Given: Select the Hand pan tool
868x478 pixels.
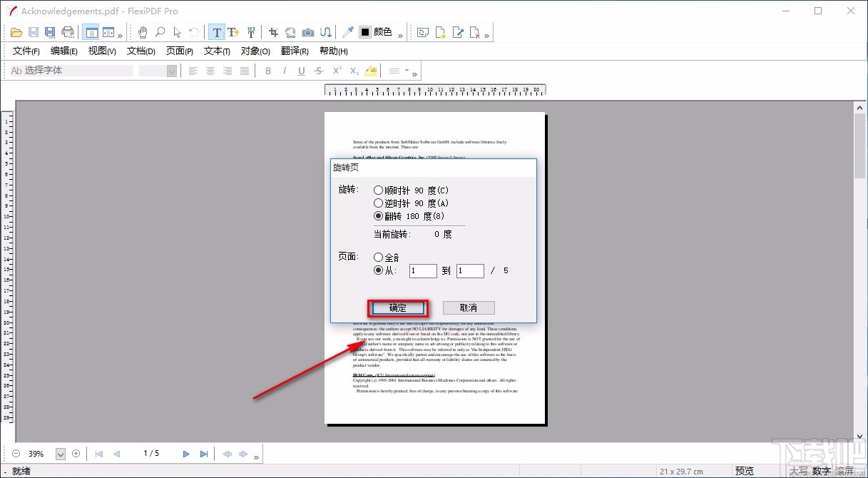Looking at the screenshot, I should 143,32.
